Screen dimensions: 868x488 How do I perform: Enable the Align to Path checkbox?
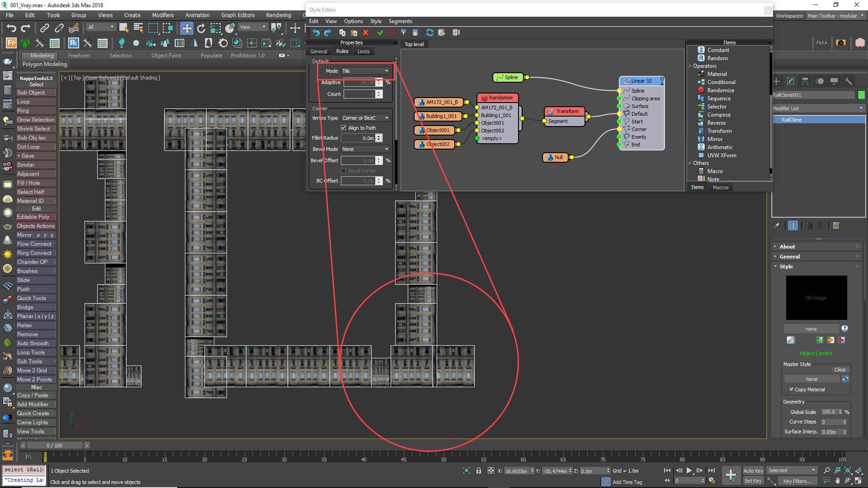pos(344,127)
